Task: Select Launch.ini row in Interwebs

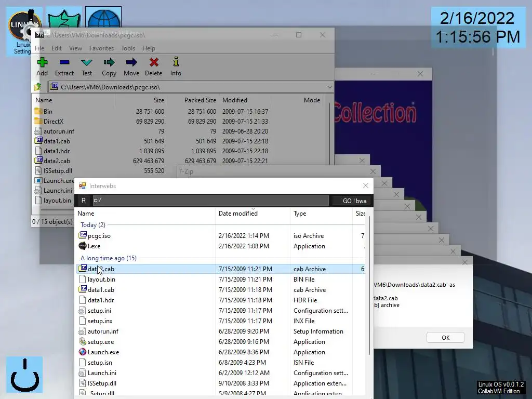Action: 221,373
